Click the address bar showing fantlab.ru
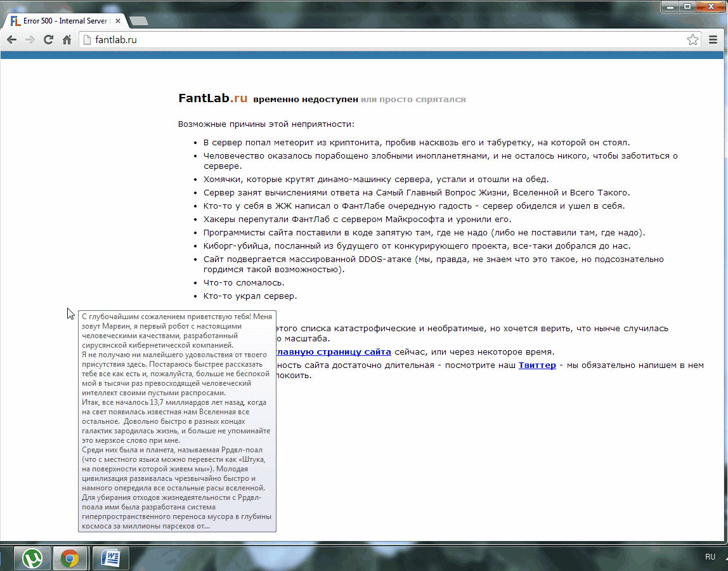The image size is (728, 571). click(380, 40)
